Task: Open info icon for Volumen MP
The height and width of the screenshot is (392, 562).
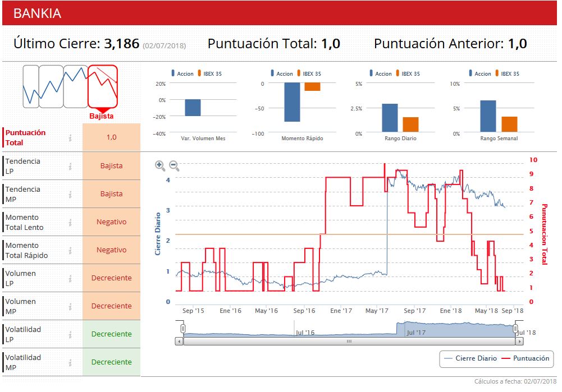Action: 70,306
